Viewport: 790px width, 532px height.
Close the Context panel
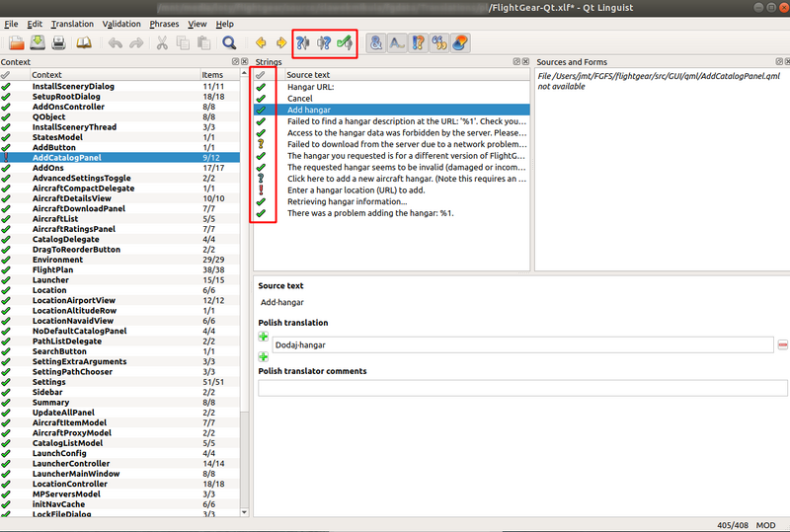(x=244, y=61)
